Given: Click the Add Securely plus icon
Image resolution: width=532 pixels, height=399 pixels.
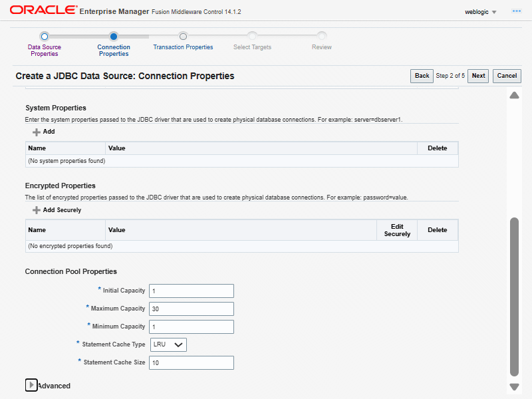Looking at the screenshot, I should click(x=37, y=210).
